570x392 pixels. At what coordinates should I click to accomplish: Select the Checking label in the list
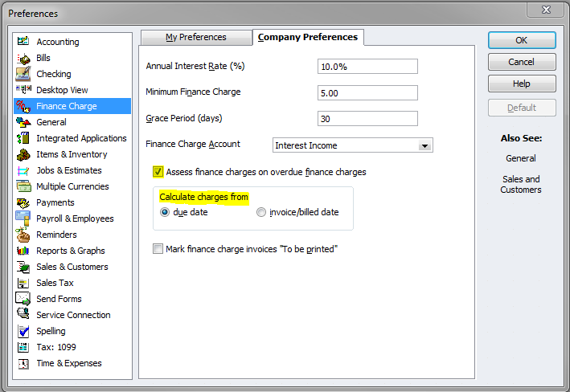(x=54, y=74)
